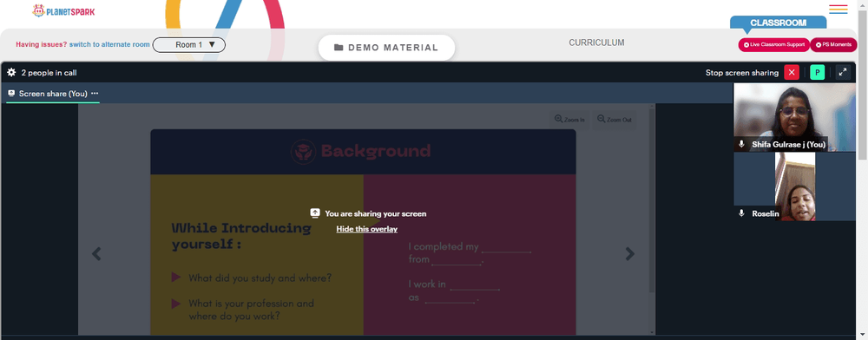Click Zoom In on the slide
The height and width of the screenshot is (340, 868).
tap(569, 120)
